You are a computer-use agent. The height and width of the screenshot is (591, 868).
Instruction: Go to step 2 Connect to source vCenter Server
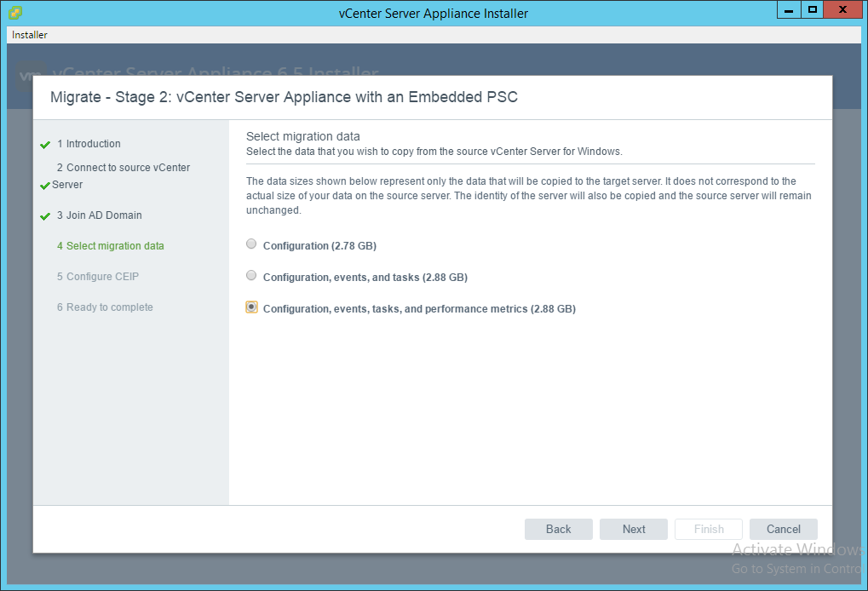(121, 176)
